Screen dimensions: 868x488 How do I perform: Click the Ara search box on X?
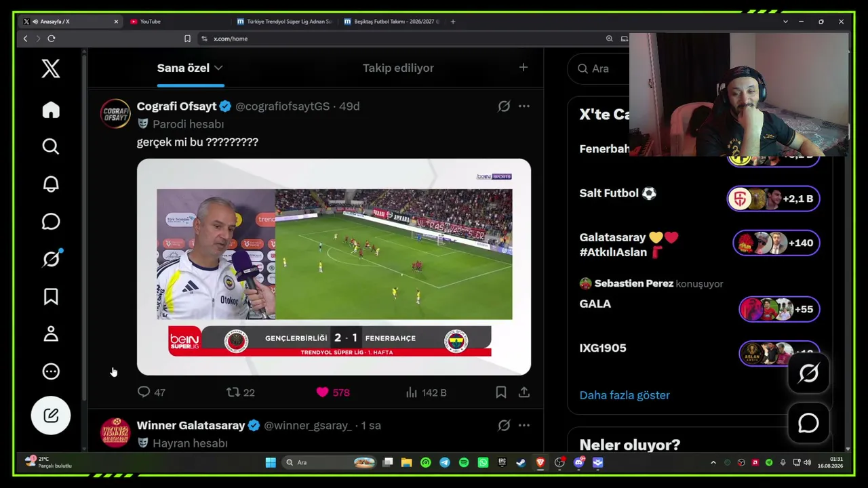[599, 68]
